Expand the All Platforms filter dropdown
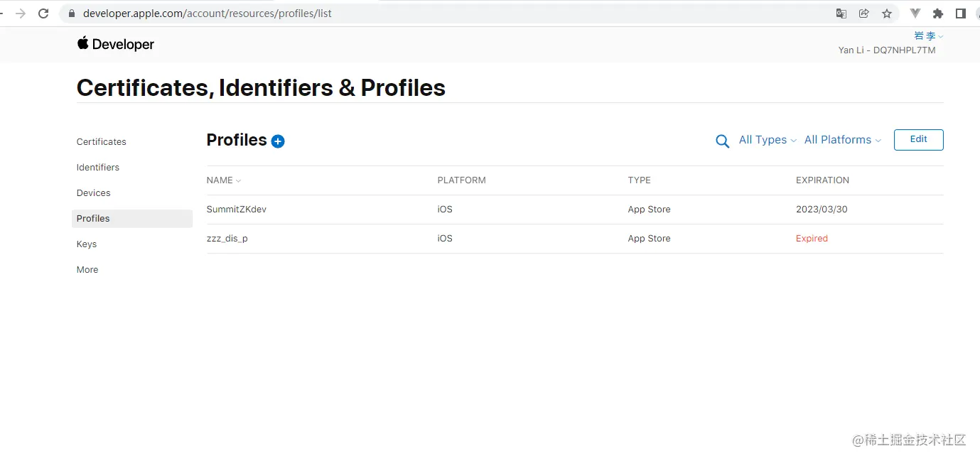Image resolution: width=980 pixels, height=461 pixels. click(842, 140)
